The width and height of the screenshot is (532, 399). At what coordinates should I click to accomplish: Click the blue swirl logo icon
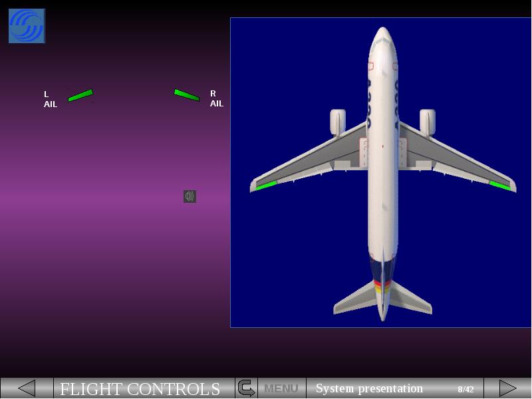pyautogui.click(x=27, y=26)
